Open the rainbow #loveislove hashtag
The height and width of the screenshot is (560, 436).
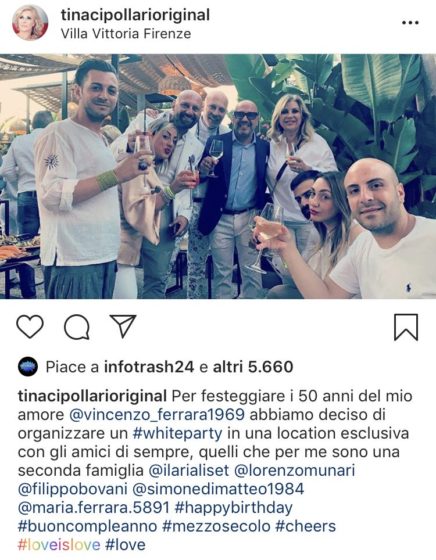pyautogui.click(x=59, y=545)
